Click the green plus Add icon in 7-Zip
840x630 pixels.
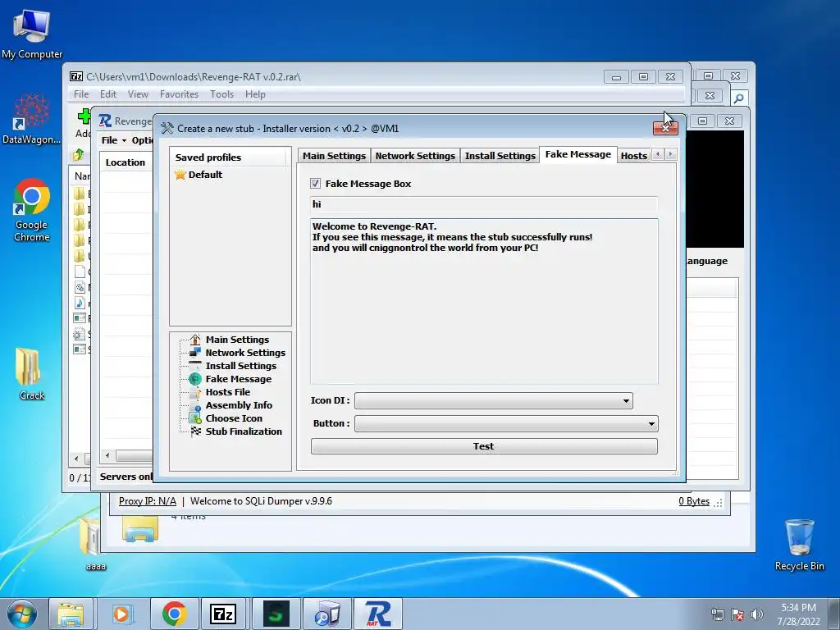click(84, 116)
